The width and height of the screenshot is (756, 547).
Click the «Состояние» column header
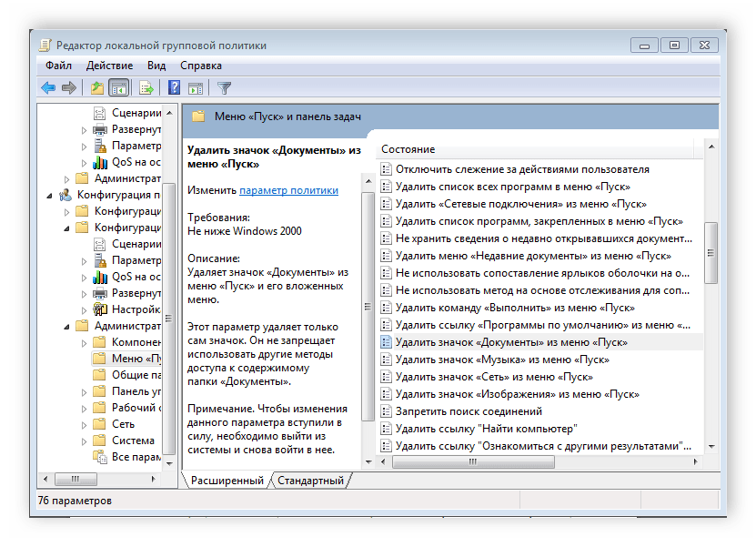click(x=408, y=148)
